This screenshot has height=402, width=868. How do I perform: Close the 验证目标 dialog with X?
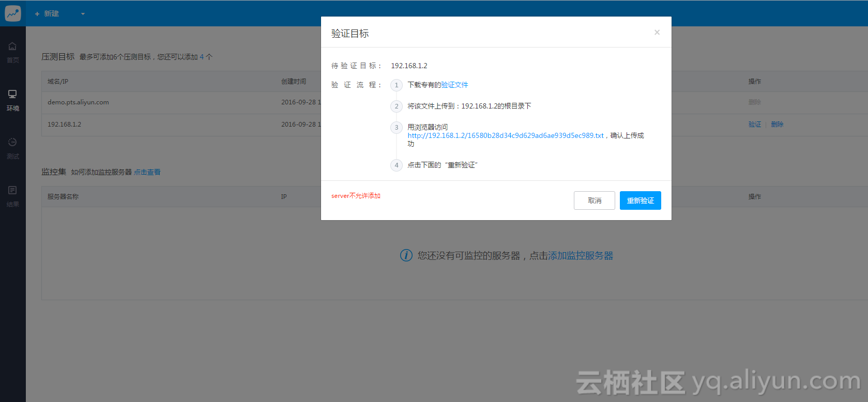pyautogui.click(x=657, y=32)
